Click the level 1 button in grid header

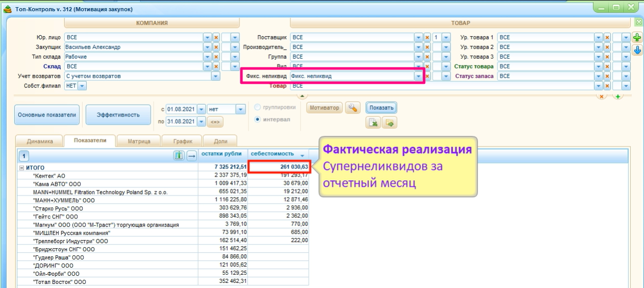[24, 156]
